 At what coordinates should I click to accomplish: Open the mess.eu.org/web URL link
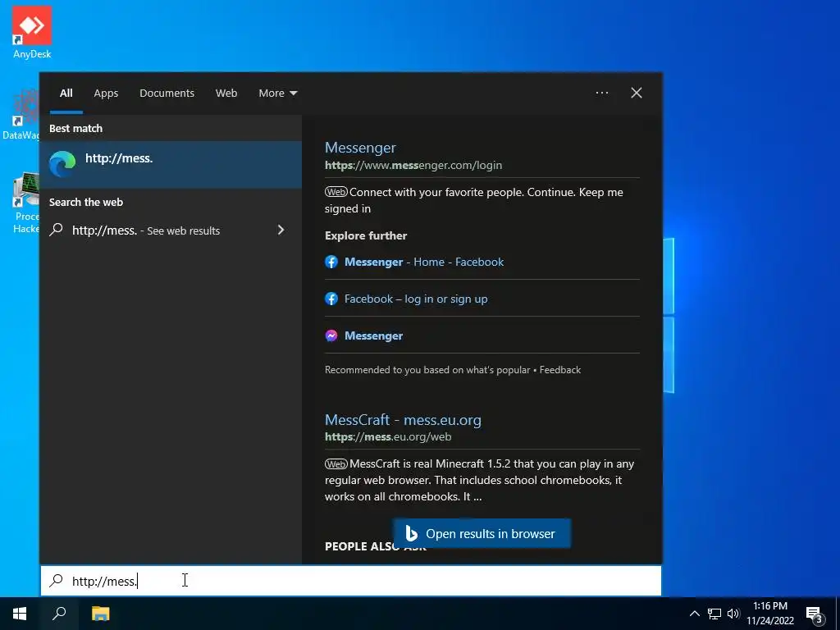click(388, 436)
